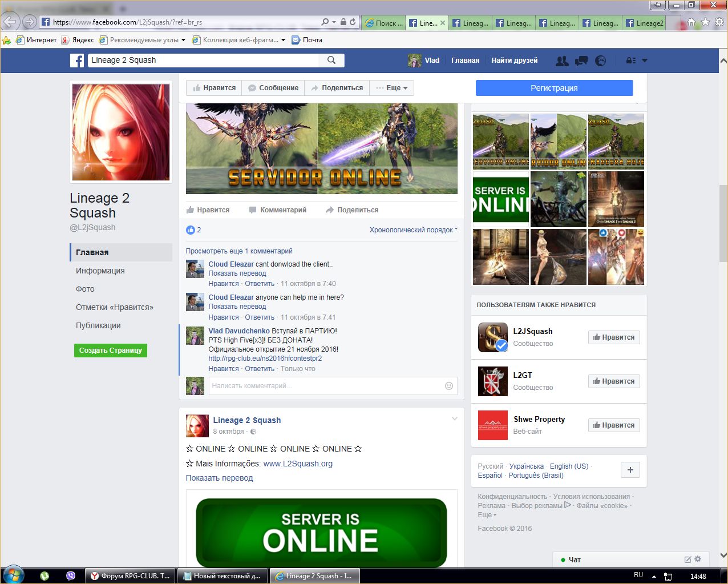The width and height of the screenshot is (728, 584).
Task: Open the www.L2Squash.org link
Action: pos(298,464)
